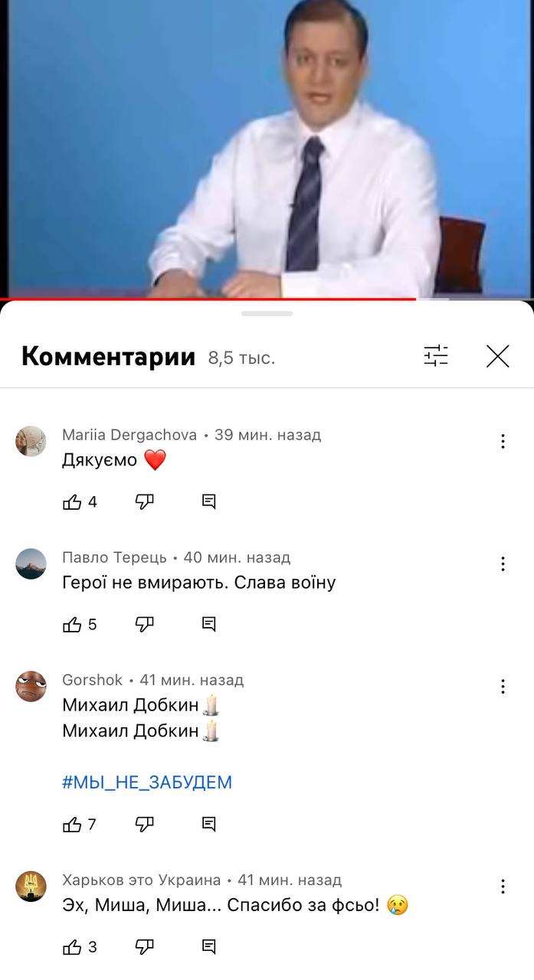534x980 pixels.
Task: Open Mariia Dergachova channel name
Action: pyautogui.click(x=130, y=435)
